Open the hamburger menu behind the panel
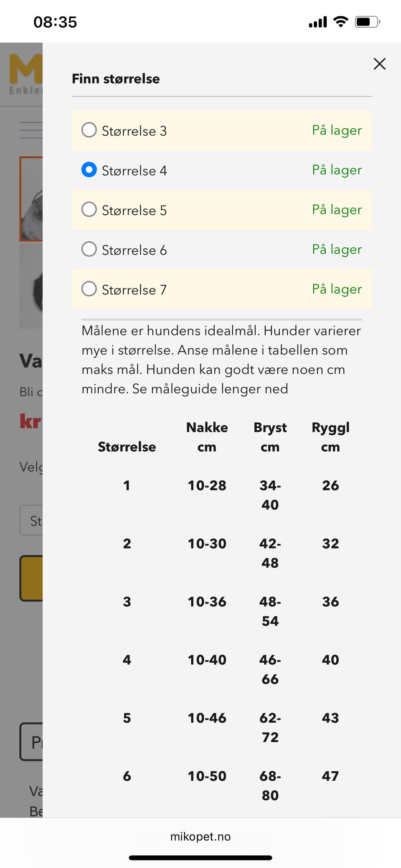The image size is (401, 868). pyautogui.click(x=31, y=130)
